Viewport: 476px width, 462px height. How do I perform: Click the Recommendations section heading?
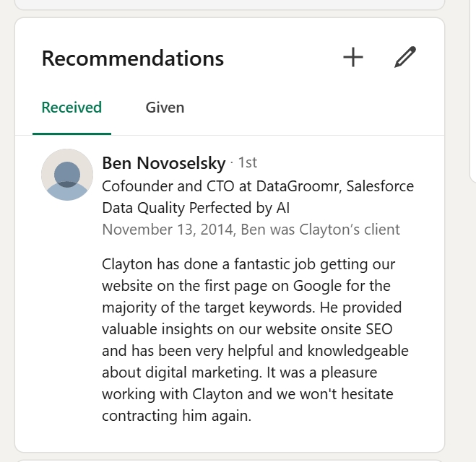pyautogui.click(x=133, y=58)
